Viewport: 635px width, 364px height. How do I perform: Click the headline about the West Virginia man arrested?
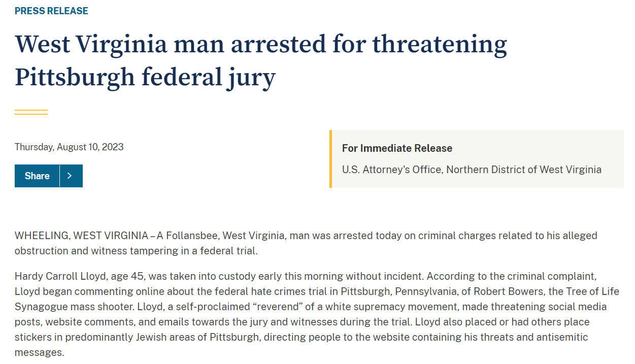point(260,61)
